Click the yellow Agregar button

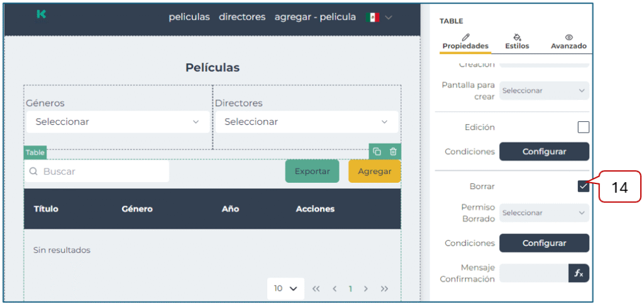pyautogui.click(x=374, y=171)
